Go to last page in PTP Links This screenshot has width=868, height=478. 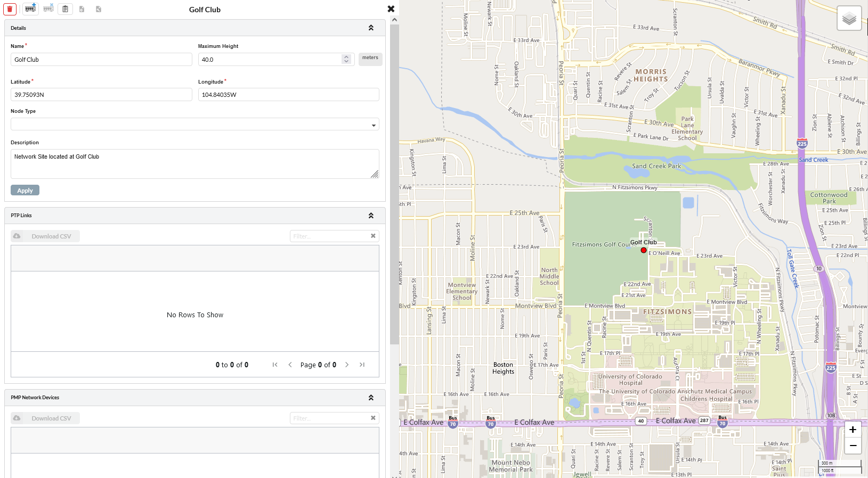(362, 365)
